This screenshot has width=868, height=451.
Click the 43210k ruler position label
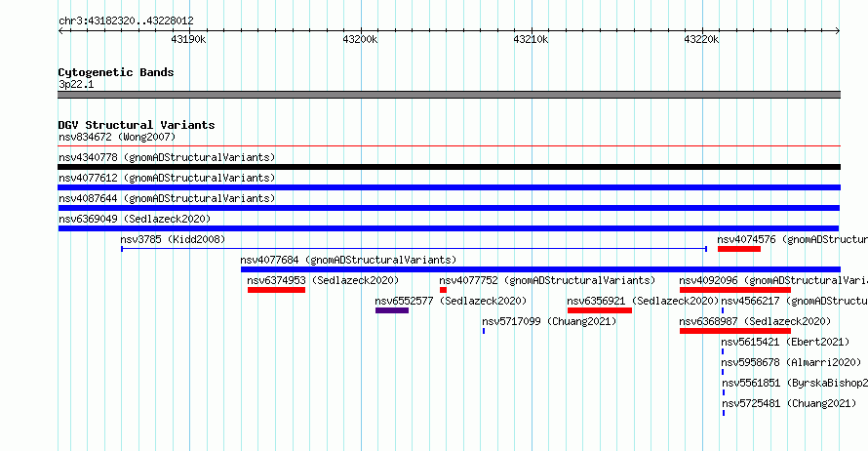(531, 39)
